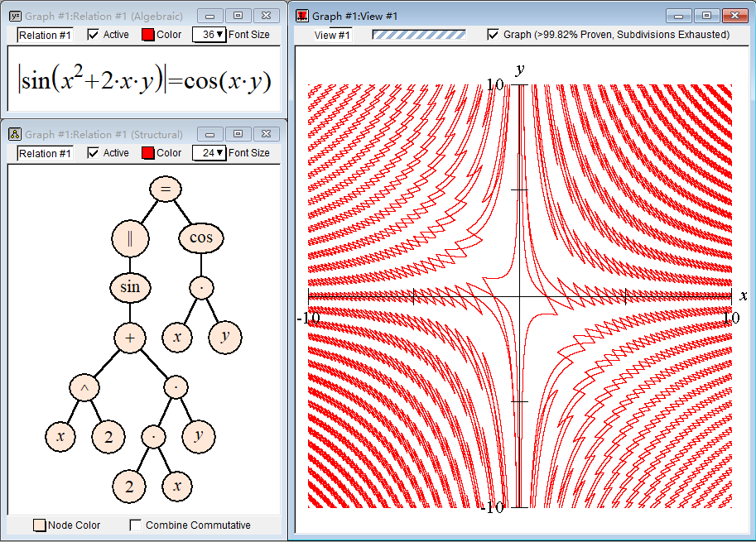
Task: Select the bottom-row x leaf node
Action: click(177, 486)
